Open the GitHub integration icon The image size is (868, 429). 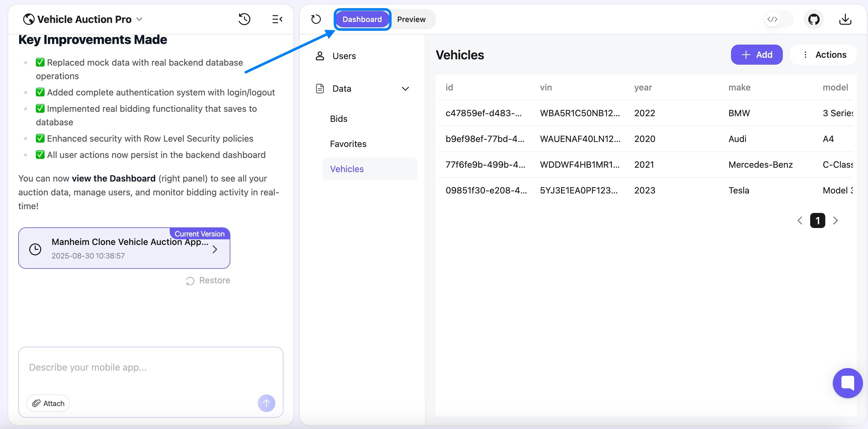[814, 19]
